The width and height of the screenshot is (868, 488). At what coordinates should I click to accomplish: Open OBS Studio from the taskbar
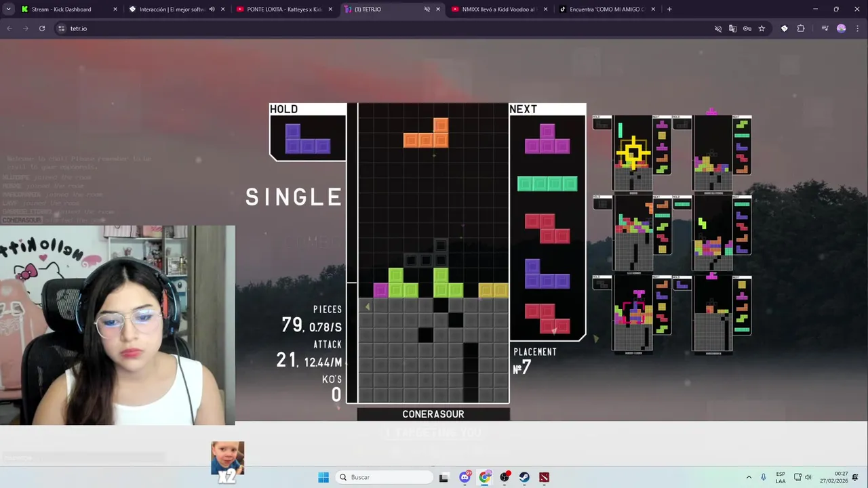tap(505, 477)
